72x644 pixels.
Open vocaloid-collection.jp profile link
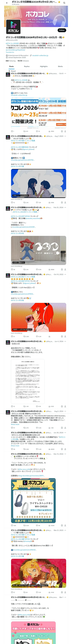tap(40, 55)
